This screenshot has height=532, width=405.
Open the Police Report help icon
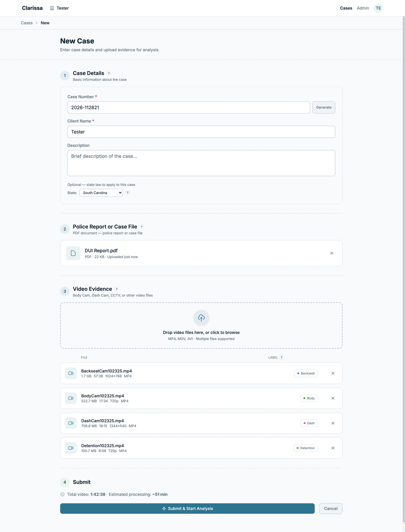pyautogui.click(x=142, y=227)
